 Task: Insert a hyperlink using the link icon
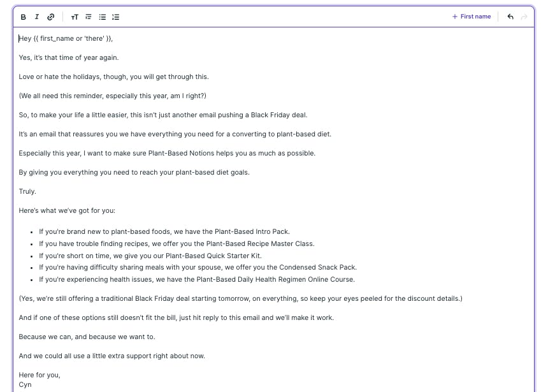(51, 17)
